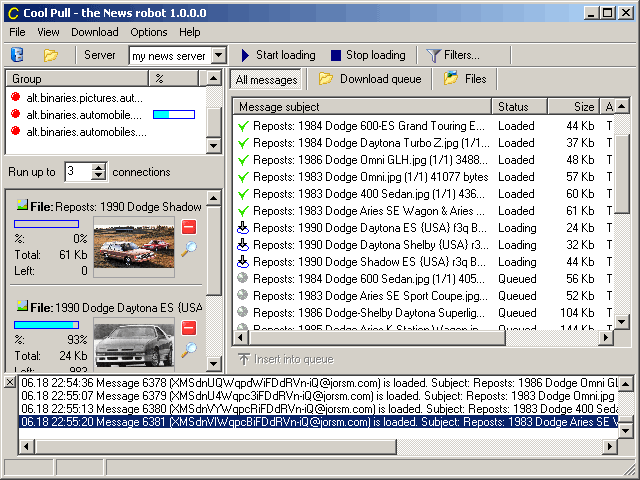Click queued icon of 1984 Dodge 600 Sedan.jpg
This screenshot has width=640, height=480.
(242, 278)
